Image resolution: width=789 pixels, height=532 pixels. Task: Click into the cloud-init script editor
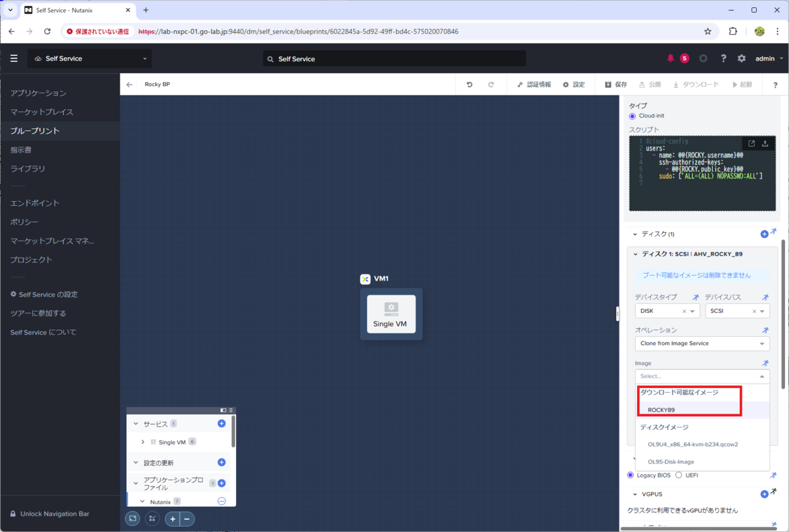point(702,174)
